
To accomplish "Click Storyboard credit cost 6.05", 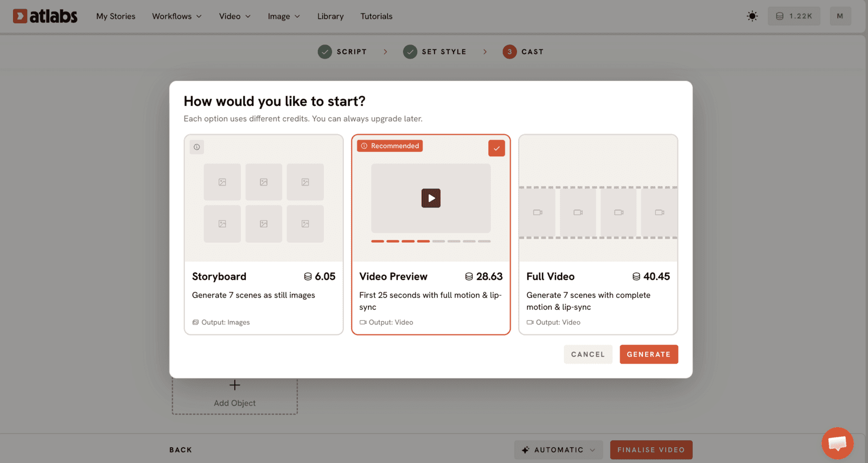I will 320,276.
